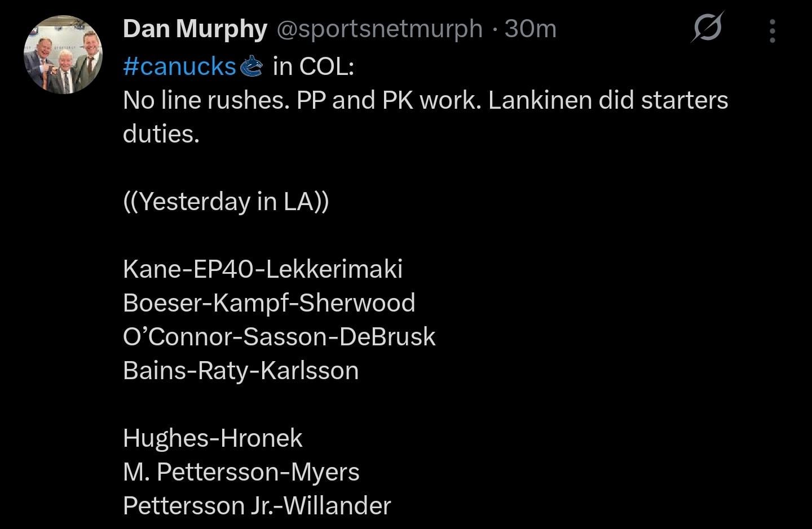The width and height of the screenshot is (812, 529).
Task: Open the #canucks hashtag link
Action: click(x=178, y=66)
